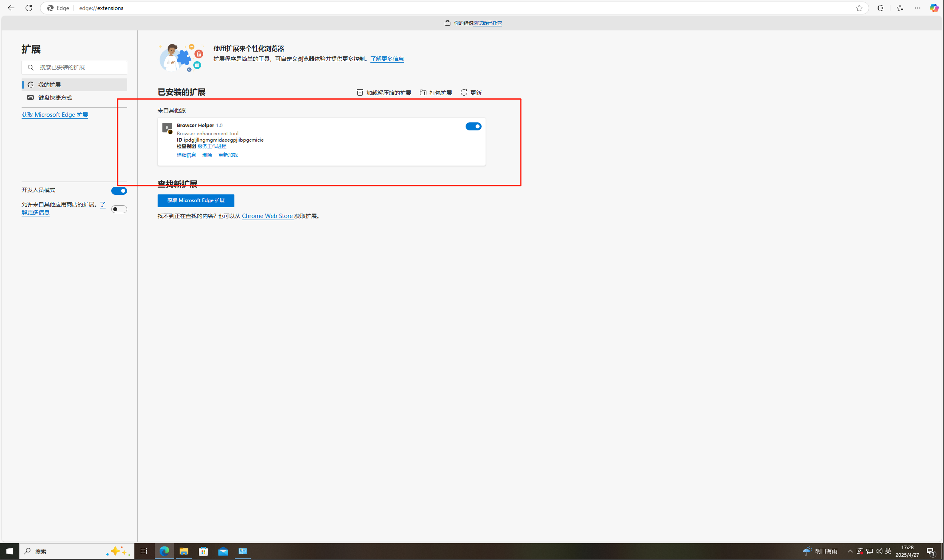Focus the 搜索已安装的扩展 search box
This screenshot has height=560, width=944.
point(80,67)
